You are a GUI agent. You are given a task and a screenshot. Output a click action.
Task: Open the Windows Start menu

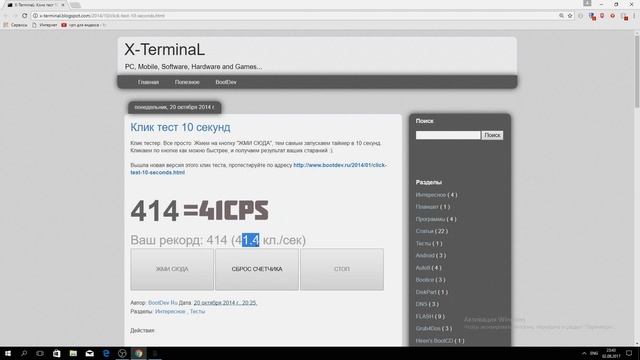(8, 353)
